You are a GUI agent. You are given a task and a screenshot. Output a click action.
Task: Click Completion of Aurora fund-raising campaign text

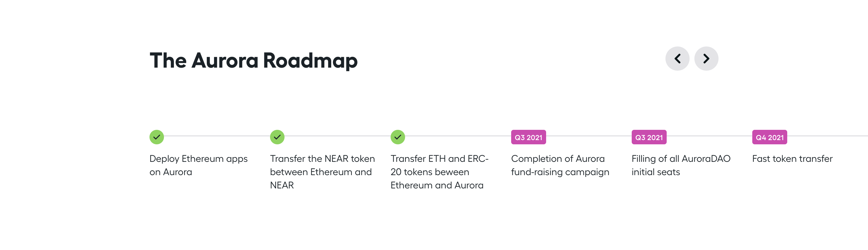pyautogui.click(x=560, y=165)
